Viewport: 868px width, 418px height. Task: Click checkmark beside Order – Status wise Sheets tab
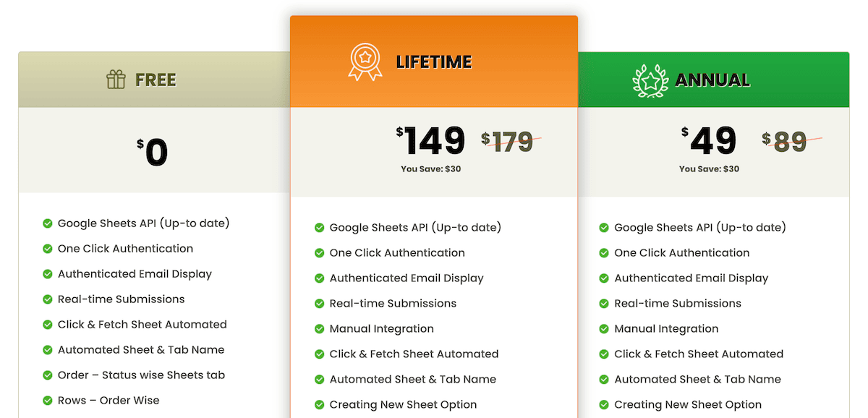[48, 375]
